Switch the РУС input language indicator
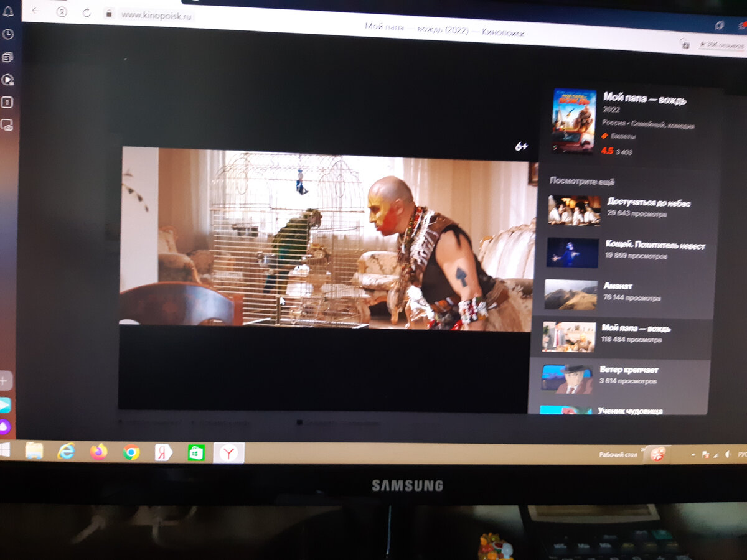The image size is (747, 560). [741, 455]
